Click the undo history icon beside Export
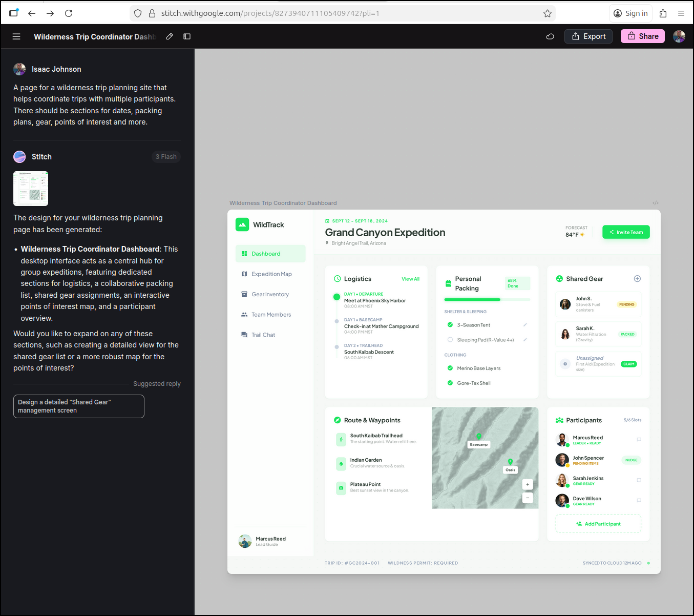Screen dimensions: 694x616 point(550,36)
